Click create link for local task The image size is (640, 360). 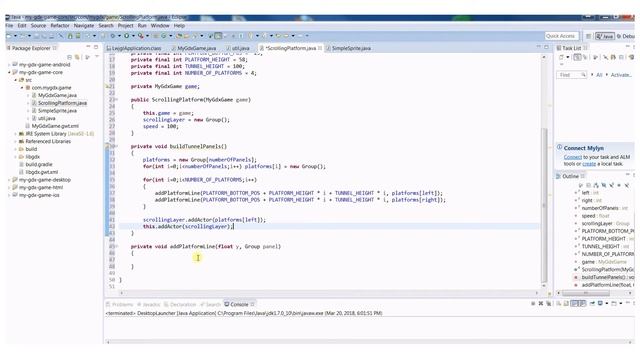point(589,164)
